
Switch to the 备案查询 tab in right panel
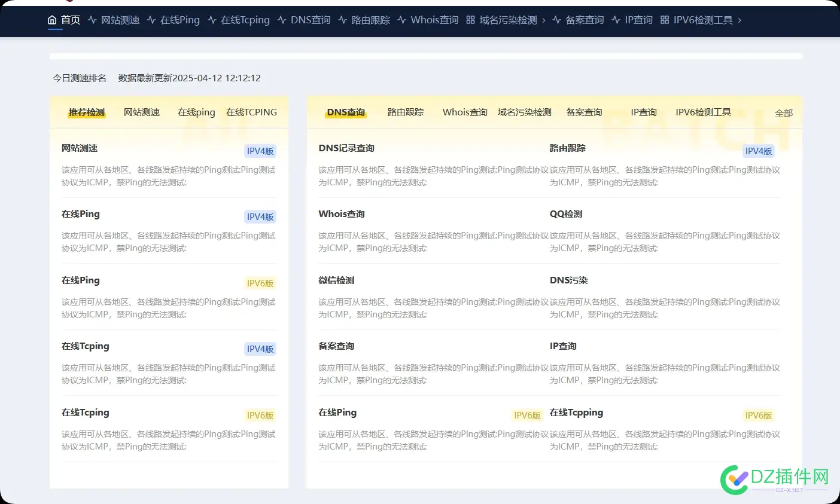point(584,112)
